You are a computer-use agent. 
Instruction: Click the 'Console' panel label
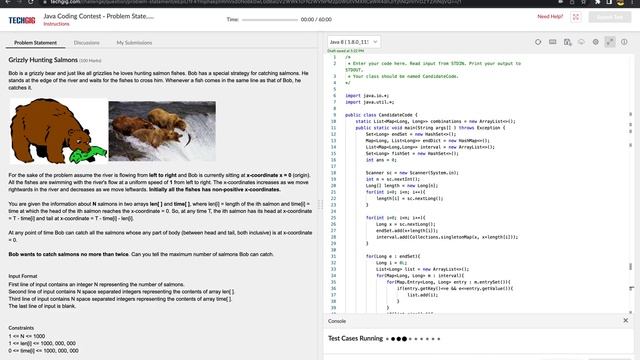click(x=337, y=321)
